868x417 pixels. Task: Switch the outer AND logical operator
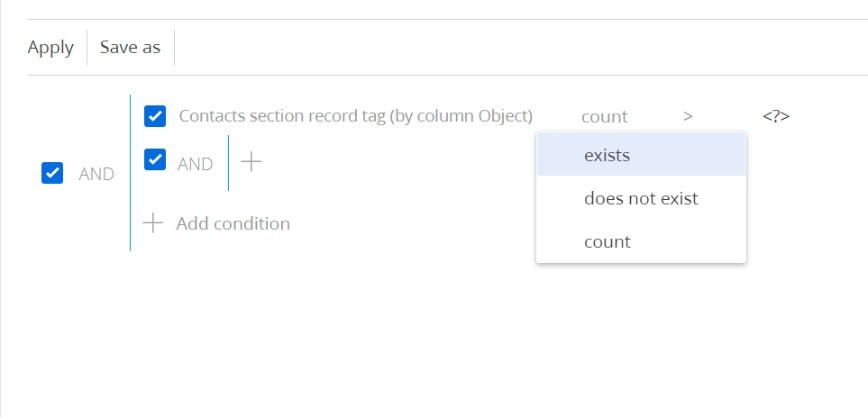tap(96, 174)
